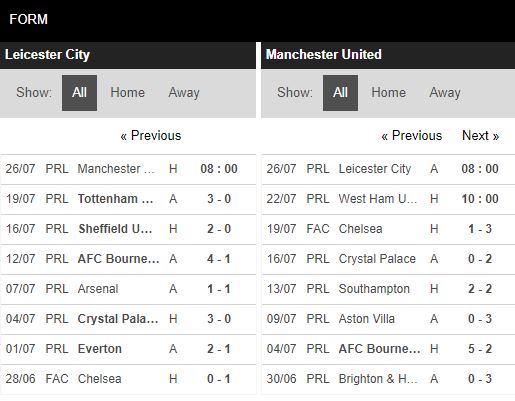Screen dimensions: 515x401
Task: Open the Aston Villa 0 - 3 match
Action: [x=388, y=319]
